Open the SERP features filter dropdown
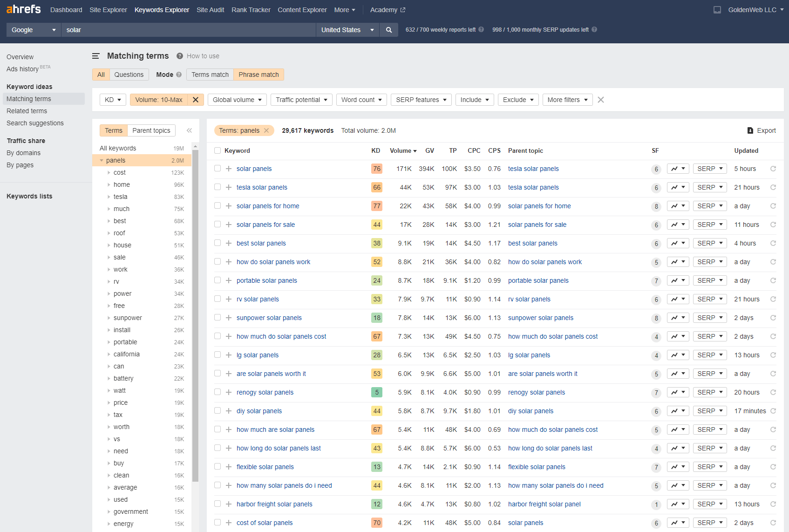The height and width of the screenshot is (532, 789). (x=421, y=100)
